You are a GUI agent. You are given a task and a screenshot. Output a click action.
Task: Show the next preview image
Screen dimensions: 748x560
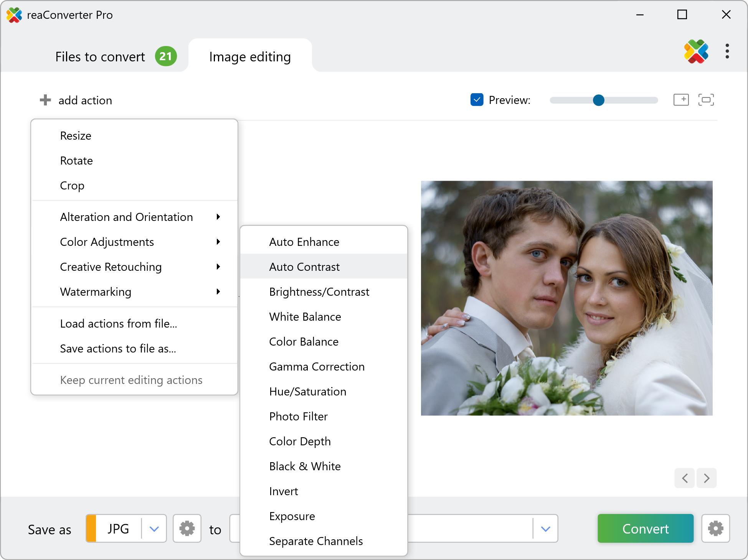click(x=707, y=478)
